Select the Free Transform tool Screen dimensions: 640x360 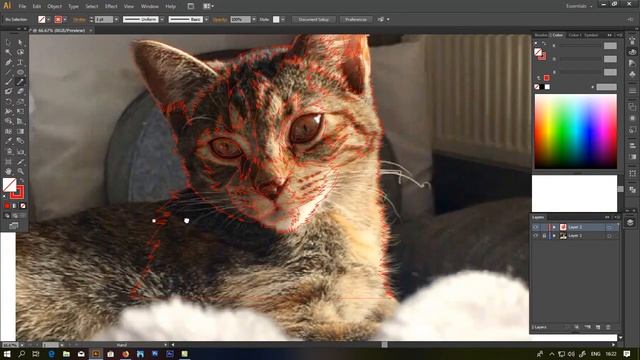tap(20, 111)
